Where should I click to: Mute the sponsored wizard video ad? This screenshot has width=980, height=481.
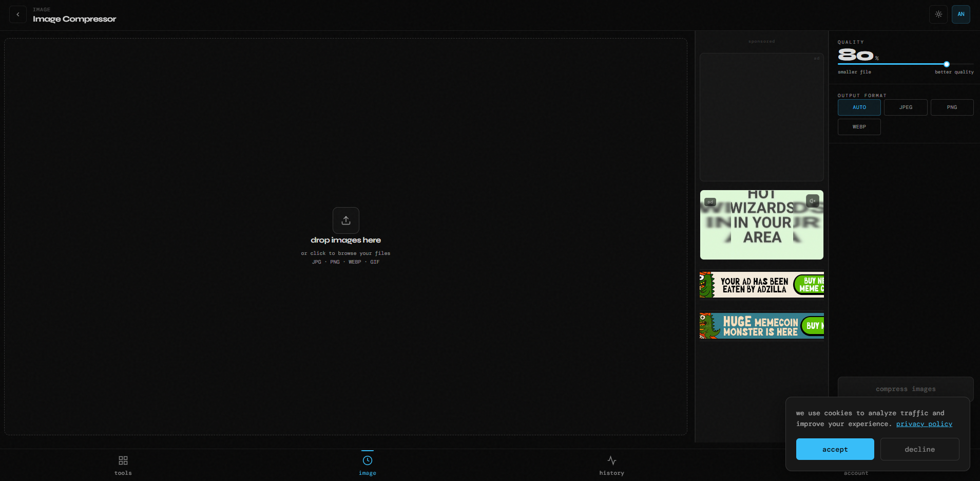pyautogui.click(x=812, y=200)
